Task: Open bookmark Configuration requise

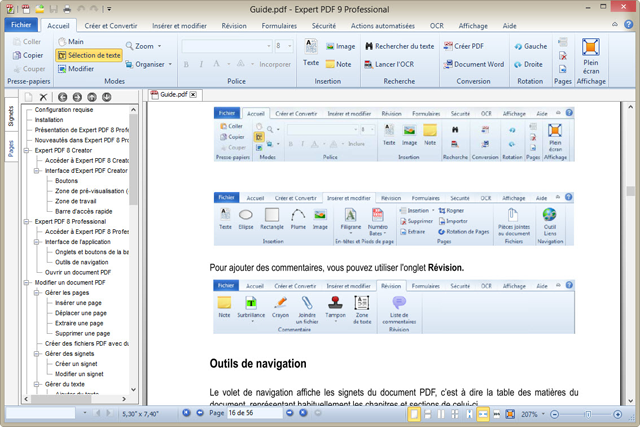Action: tap(64, 110)
